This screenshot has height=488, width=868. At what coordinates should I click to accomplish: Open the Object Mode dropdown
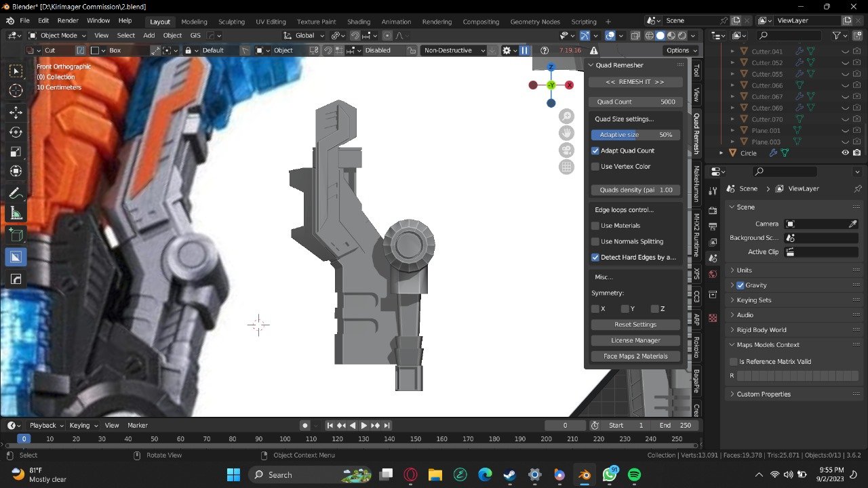click(58, 35)
